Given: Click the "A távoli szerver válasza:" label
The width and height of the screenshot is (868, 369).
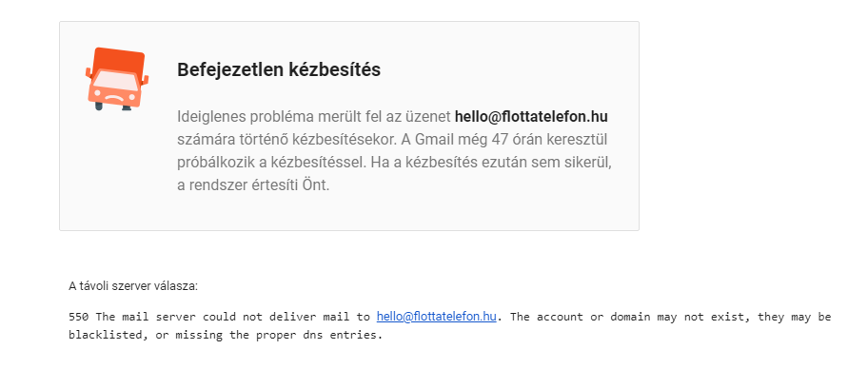Looking at the screenshot, I should 133,286.
